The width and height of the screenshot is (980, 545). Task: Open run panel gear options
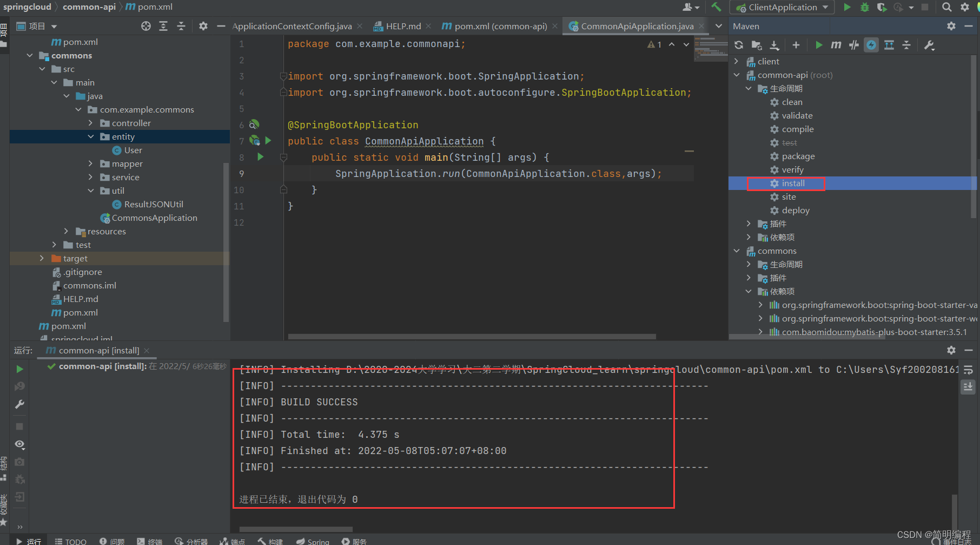[951, 350]
